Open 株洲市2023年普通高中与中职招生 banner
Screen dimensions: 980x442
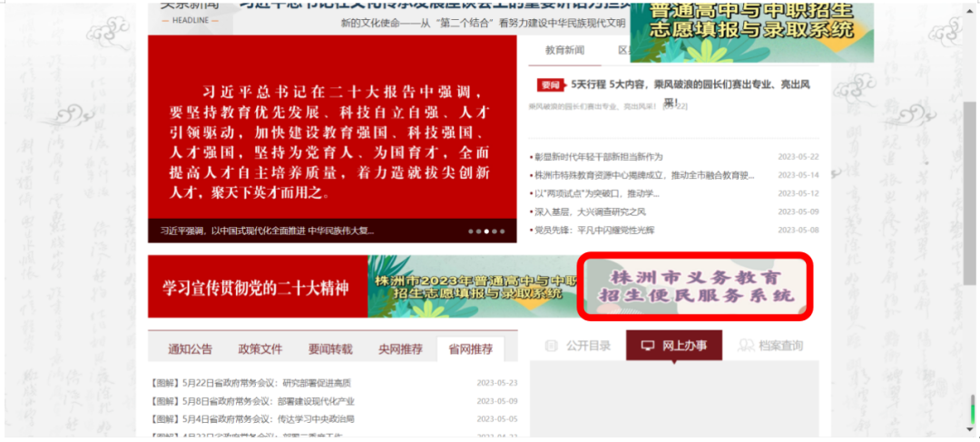pos(472,286)
